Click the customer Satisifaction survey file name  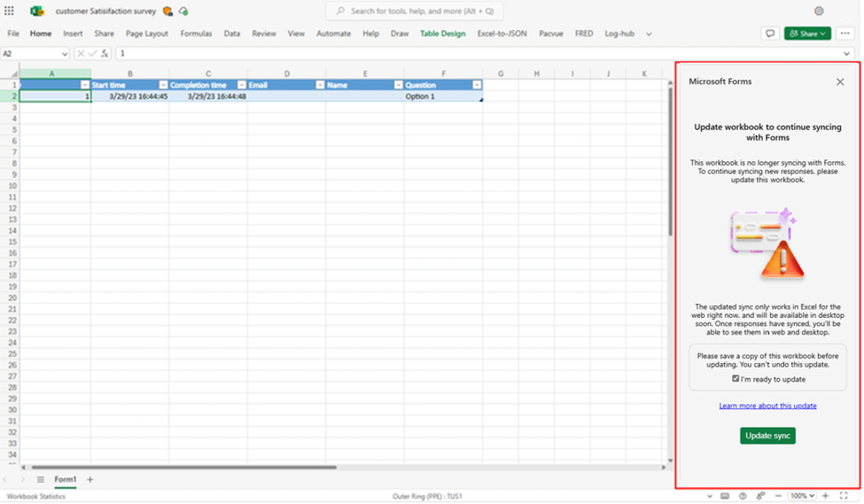[105, 11]
